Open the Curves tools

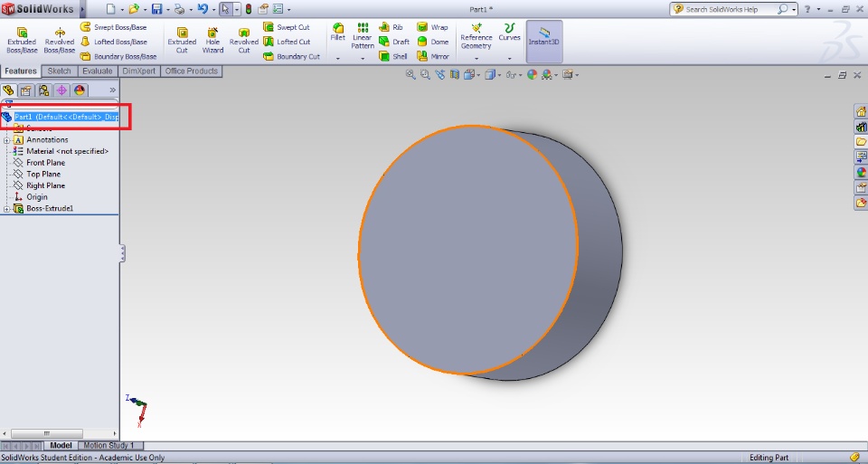point(509,33)
